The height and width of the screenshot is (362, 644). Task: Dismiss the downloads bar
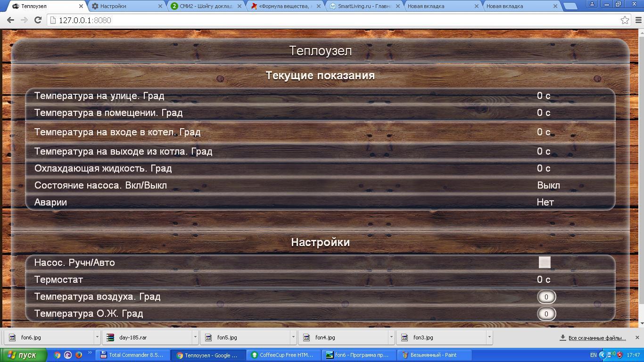(x=637, y=337)
